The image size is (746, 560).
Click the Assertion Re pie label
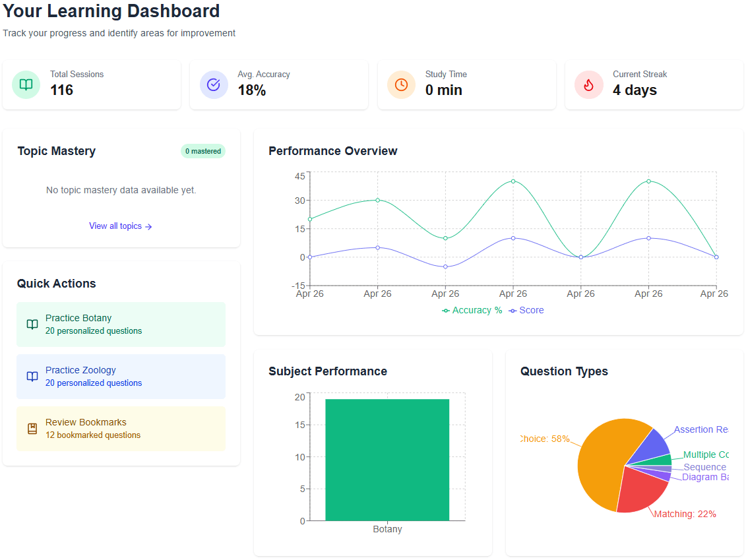point(700,429)
